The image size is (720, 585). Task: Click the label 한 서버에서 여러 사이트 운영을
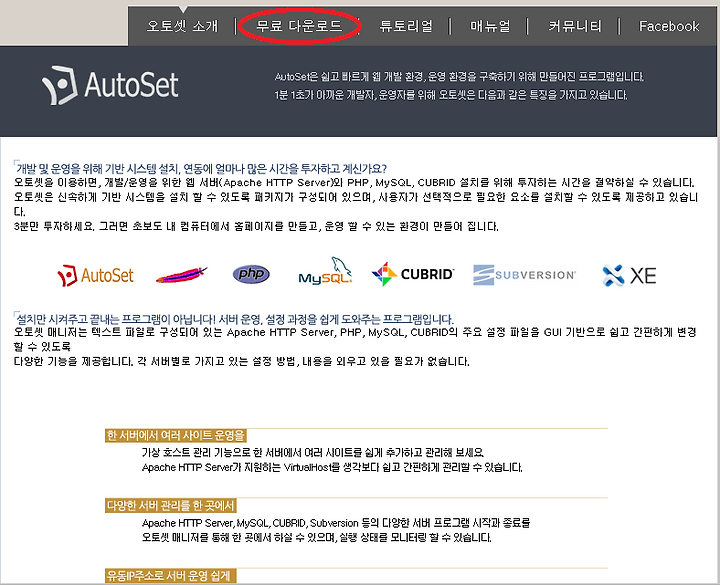[175, 435]
